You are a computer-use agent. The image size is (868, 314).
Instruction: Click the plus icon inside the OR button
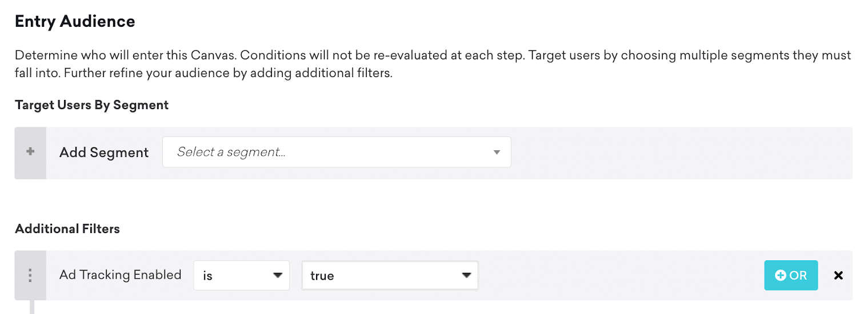tap(780, 275)
